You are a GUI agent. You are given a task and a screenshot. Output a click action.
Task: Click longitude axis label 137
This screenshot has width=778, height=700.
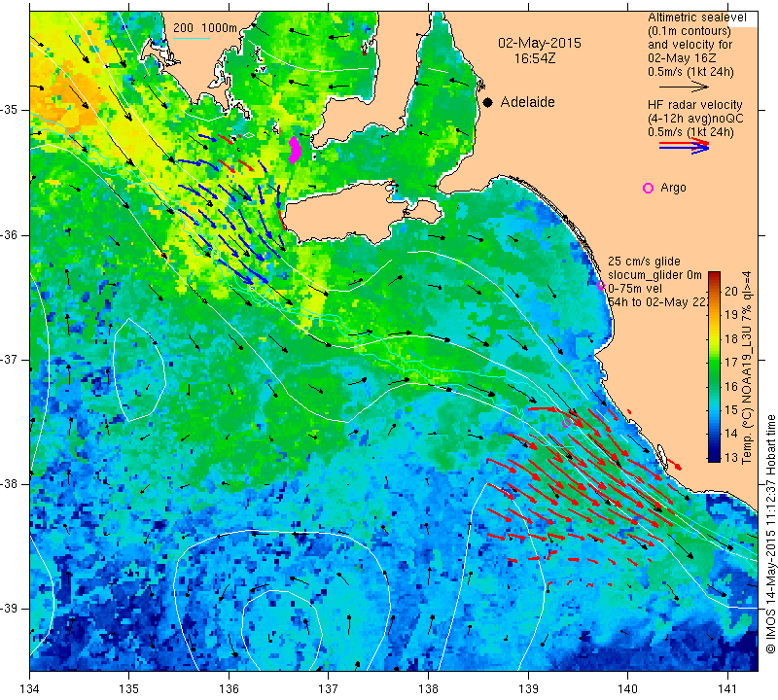329,688
